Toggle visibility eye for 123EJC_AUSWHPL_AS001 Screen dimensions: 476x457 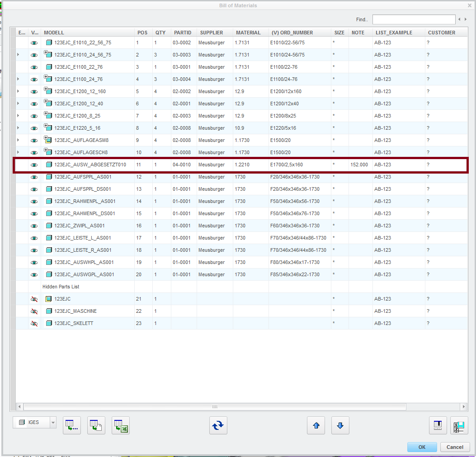(x=34, y=262)
